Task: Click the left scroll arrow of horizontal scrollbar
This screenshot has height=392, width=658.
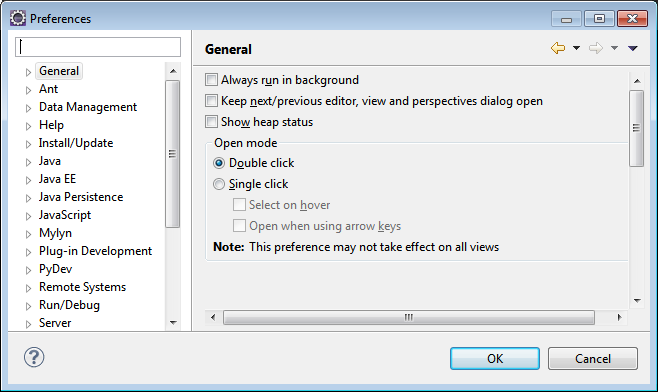Action: click(213, 317)
